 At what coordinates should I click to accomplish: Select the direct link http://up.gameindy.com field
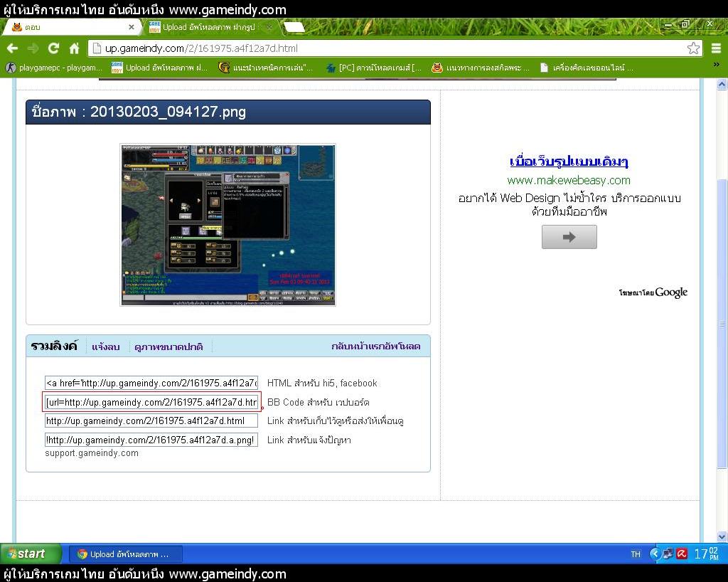click(151, 420)
